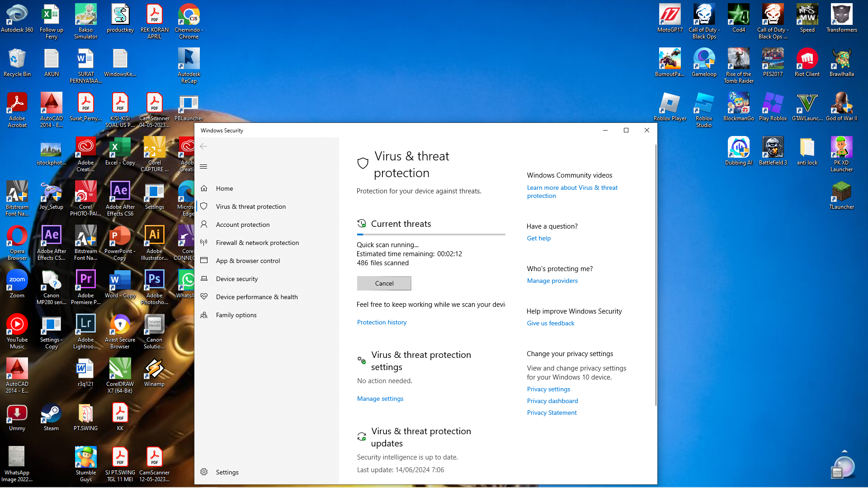The width and height of the screenshot is (868, 488).
Task: Click Get help link
Action: pyautogui.click(x=538, y=238)
